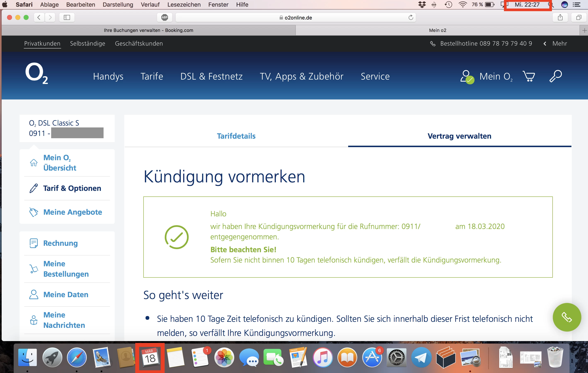588x373 pixels.
Task: Open the Lesezeichen menu in menu bar
Action: tap(184, 5)
